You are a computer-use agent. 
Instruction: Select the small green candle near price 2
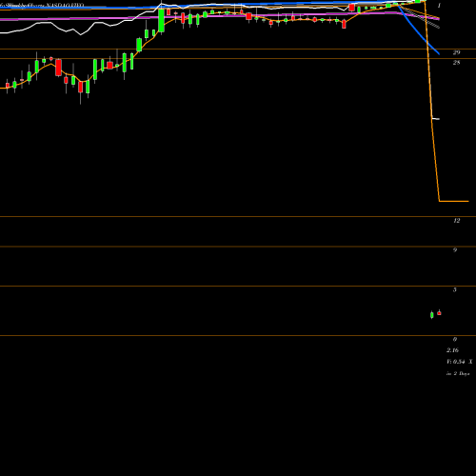coord(431,315)
